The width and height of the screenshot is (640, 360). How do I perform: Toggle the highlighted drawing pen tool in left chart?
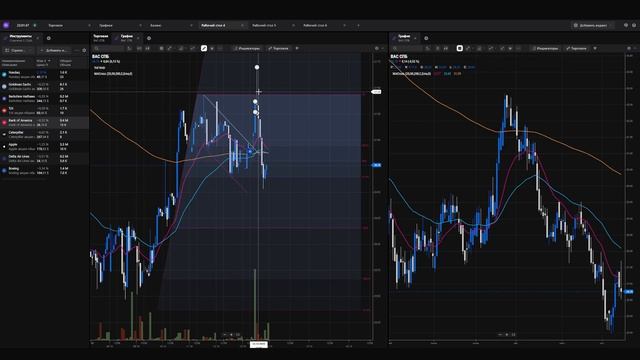(x=204, y=48)
